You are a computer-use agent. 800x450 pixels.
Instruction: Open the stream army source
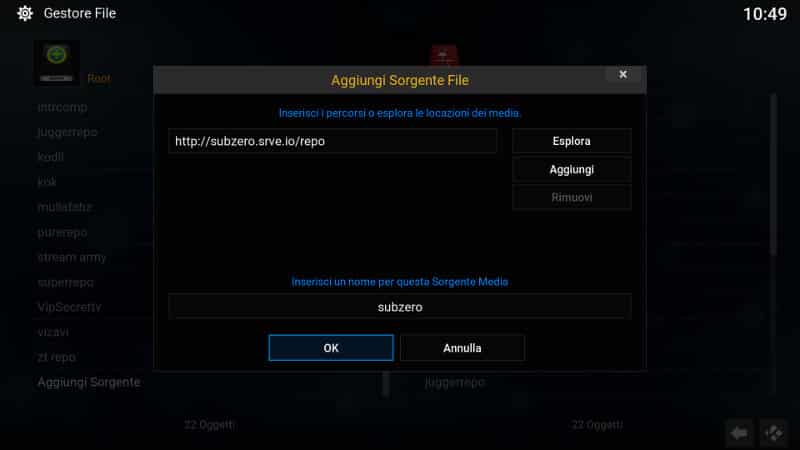pos(72,257)
